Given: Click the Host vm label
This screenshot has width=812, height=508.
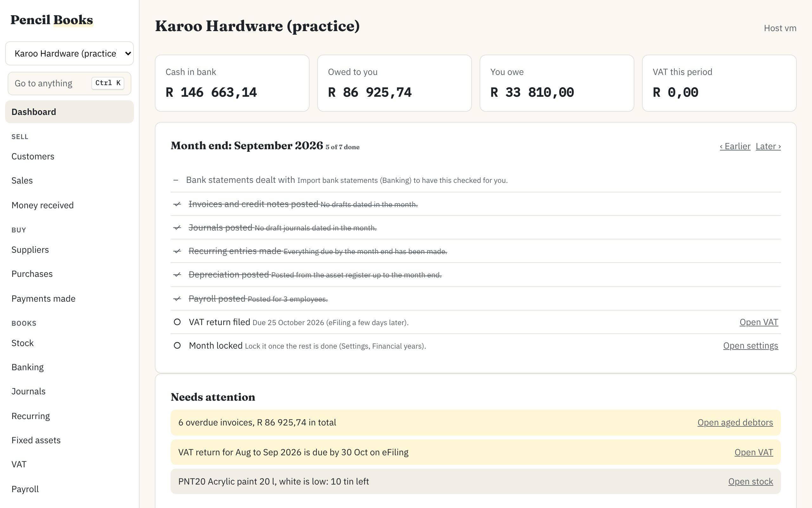Looking at the screenshot, I should [x=780, y=28].
